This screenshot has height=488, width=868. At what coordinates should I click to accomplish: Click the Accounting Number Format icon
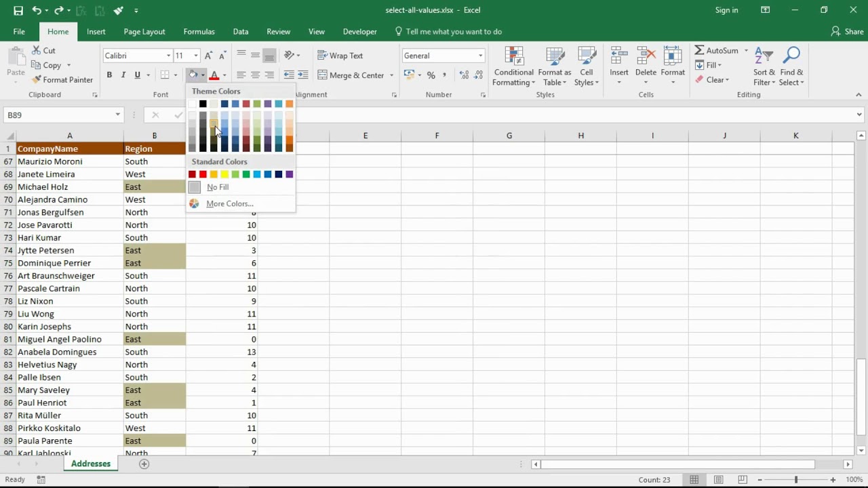pyautogui.click(x=409, y=75)
